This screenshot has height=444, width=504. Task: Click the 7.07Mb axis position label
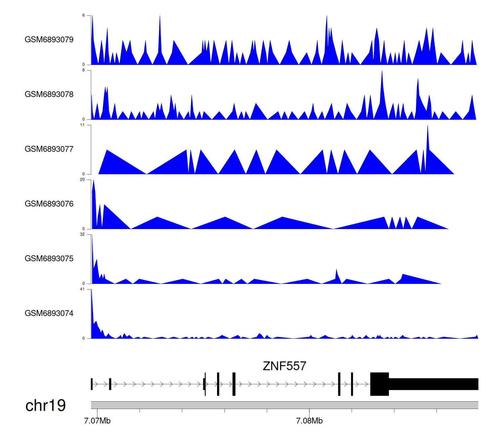[97, 421]
